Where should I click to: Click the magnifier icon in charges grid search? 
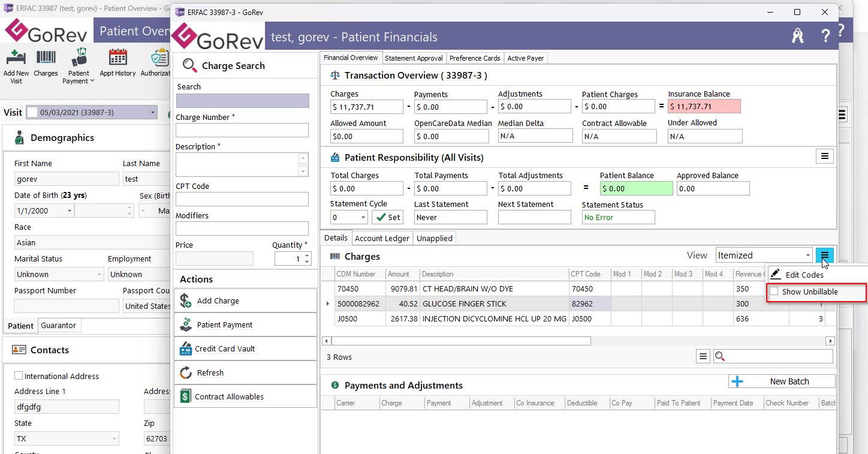pyautogui.click(x=720, y=356)
